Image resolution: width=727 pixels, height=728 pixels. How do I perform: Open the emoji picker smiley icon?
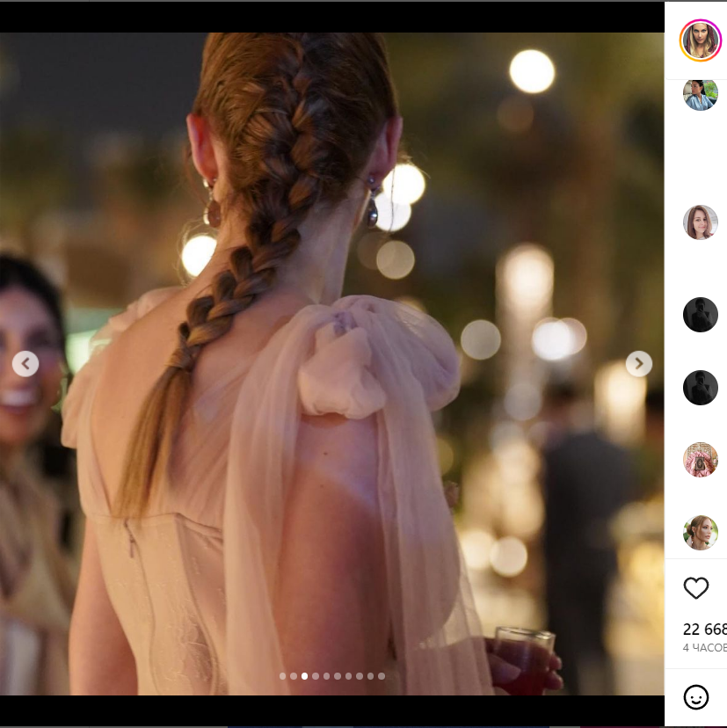point(696,697)
